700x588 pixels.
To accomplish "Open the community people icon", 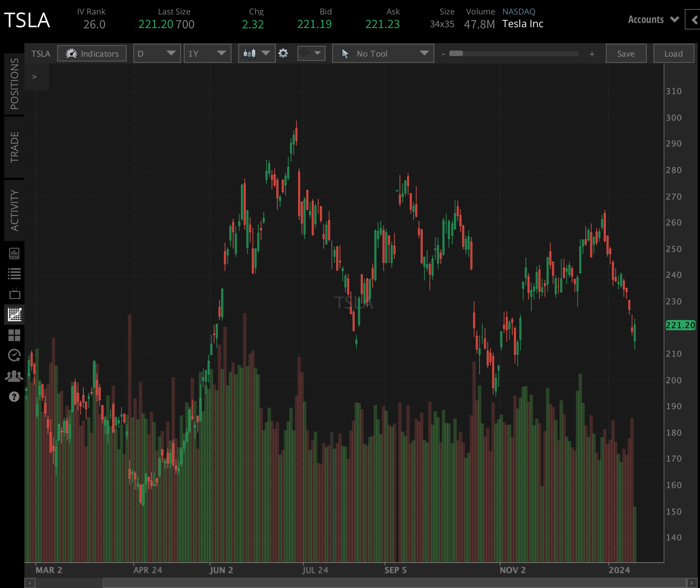I will pyautogui.click(x=14, y=376).
